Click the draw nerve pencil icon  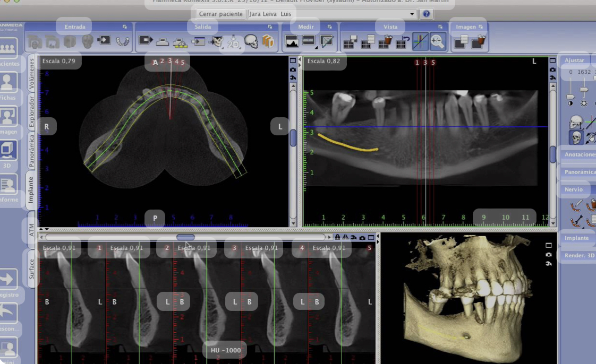tap(576, 204)
